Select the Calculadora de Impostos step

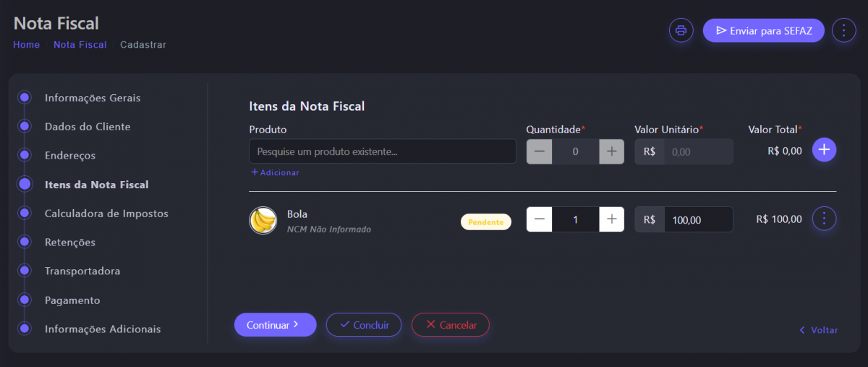(106, 214)
